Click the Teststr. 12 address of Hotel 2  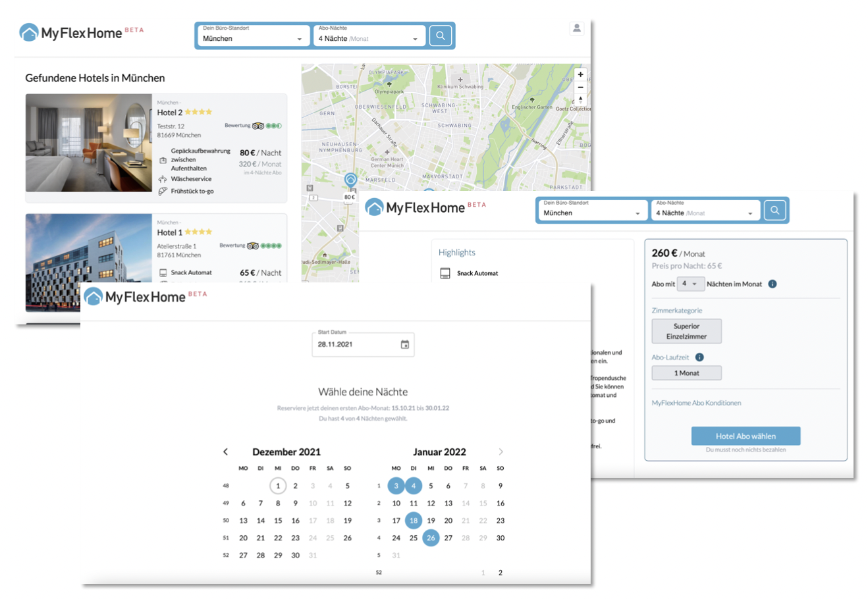tap(171, 126)
